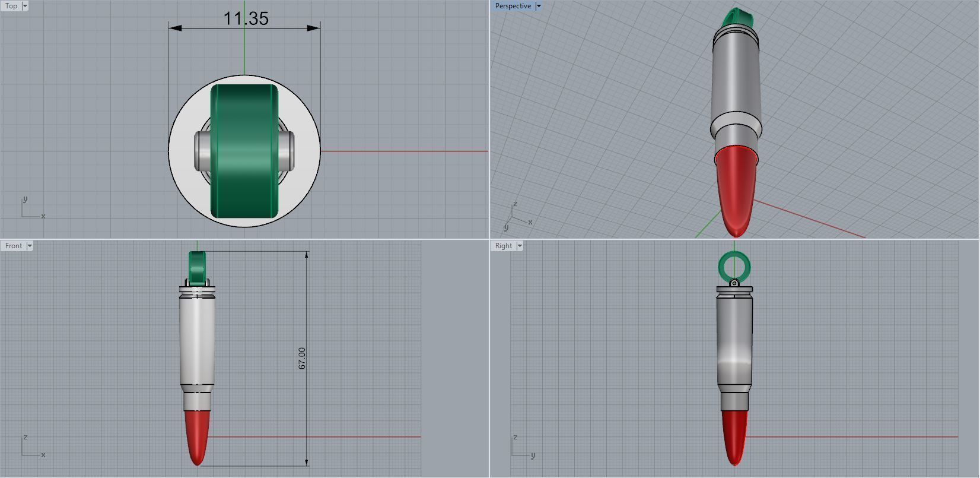Select the 11.35 dimension text

(x=246, y=18)
